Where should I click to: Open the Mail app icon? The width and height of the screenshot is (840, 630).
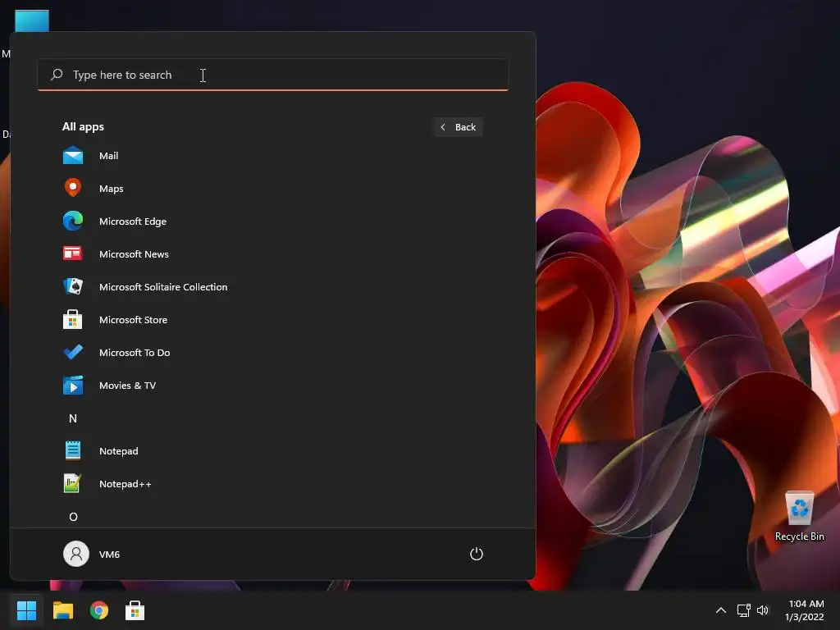click(73, 156)
